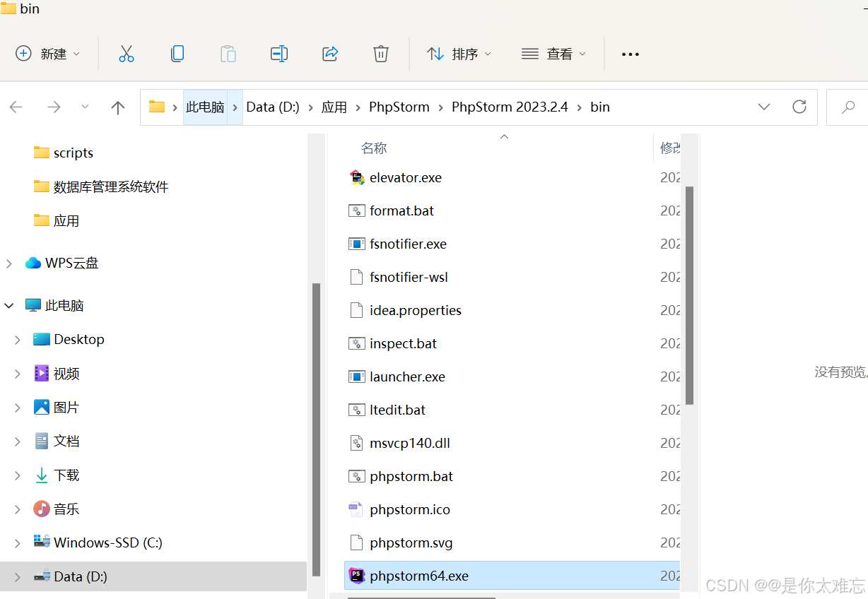Select fsnotifier.exe file
Viewport: 868px width, 599px height.
pyautogui.click(x=512, y=244)
